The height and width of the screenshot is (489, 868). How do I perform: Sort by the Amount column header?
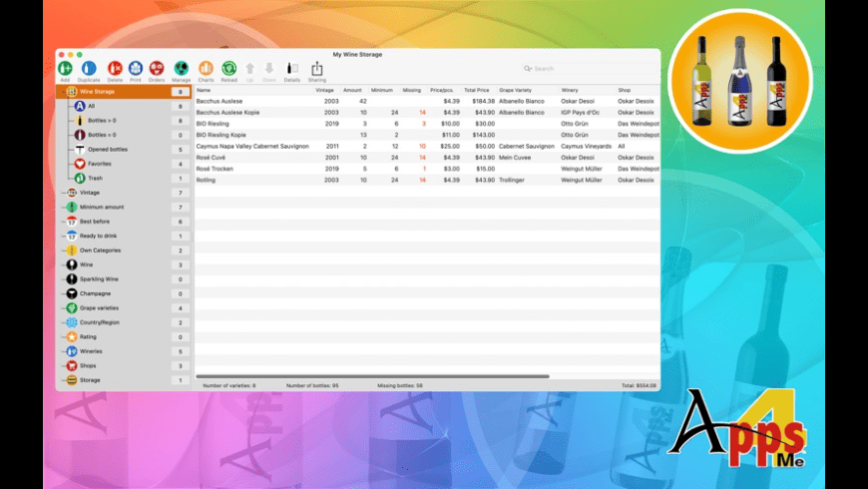(x=352, y=90)
